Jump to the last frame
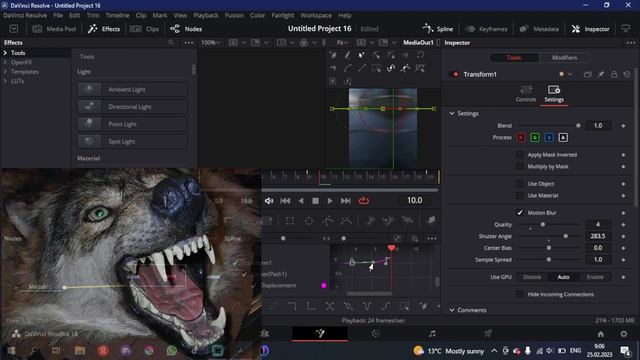The width and height of the screenshot is (640, 360). coord(346,201)
